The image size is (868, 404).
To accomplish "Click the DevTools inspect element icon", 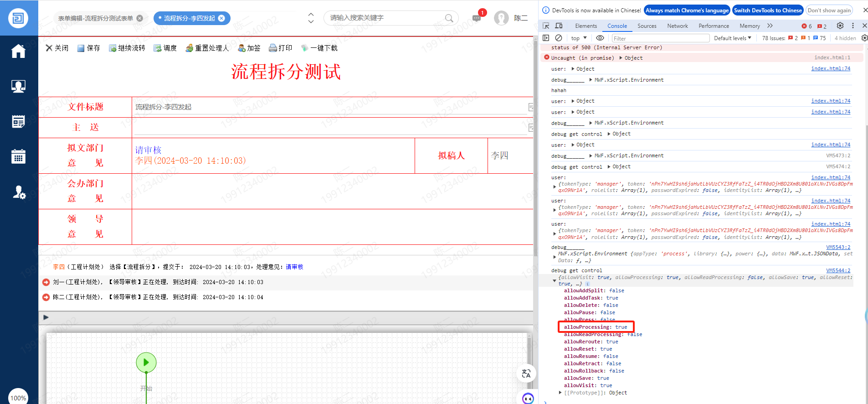I will click(x=546, y=26).
